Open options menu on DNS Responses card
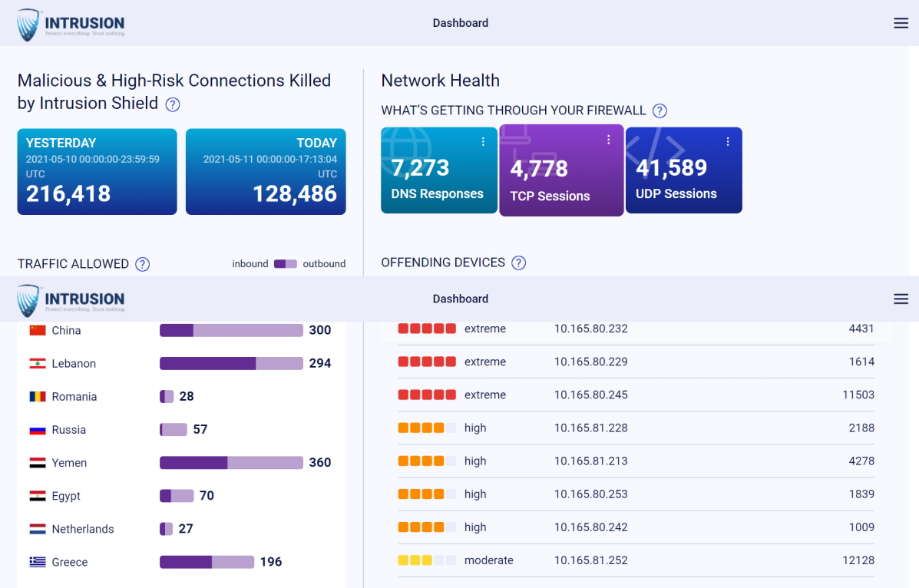The width and height of the screenshot is (919, 588). pyautogui.click(x=482, y=140)
